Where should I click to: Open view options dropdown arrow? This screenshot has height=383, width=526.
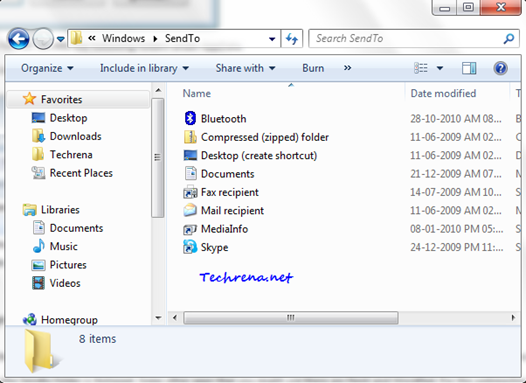click(440, 68)
